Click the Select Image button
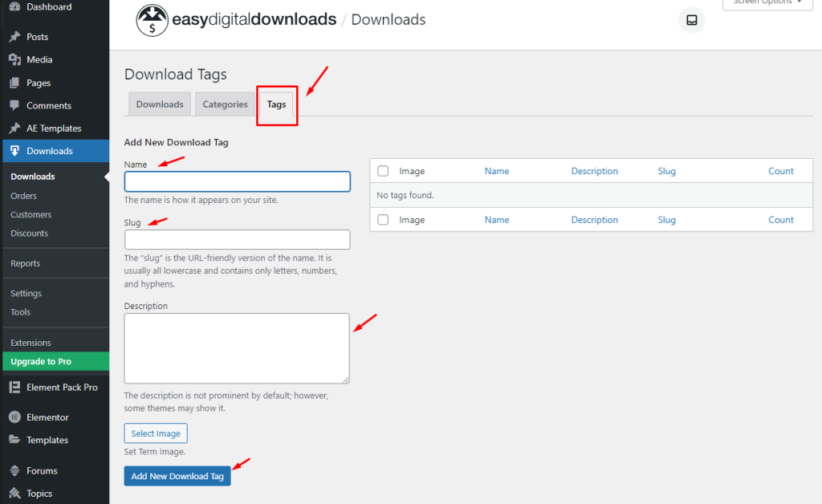822x504 pixels. pos(156,433)
